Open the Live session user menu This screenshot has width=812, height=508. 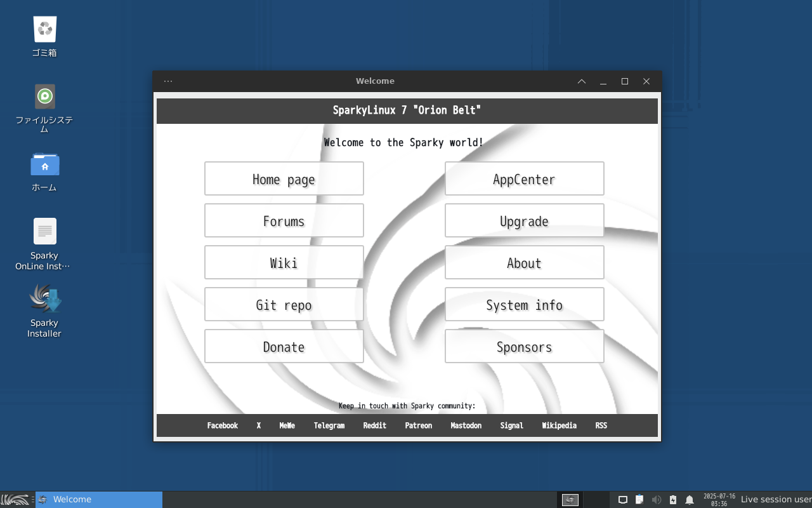(x=776, y=500)
